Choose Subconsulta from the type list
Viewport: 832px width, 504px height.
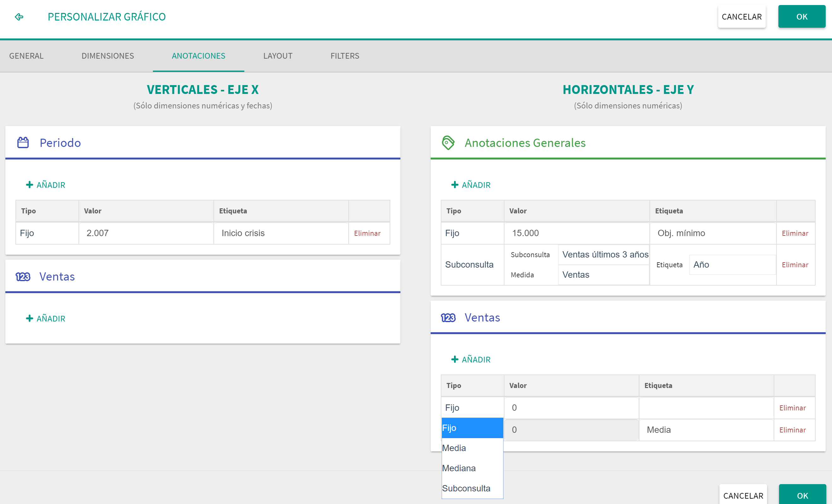[x=472, y=489]
